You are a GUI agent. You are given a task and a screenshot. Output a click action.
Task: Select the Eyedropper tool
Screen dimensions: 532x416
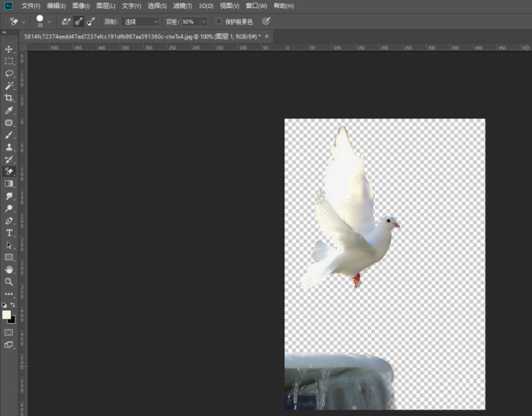pos(9,110)
